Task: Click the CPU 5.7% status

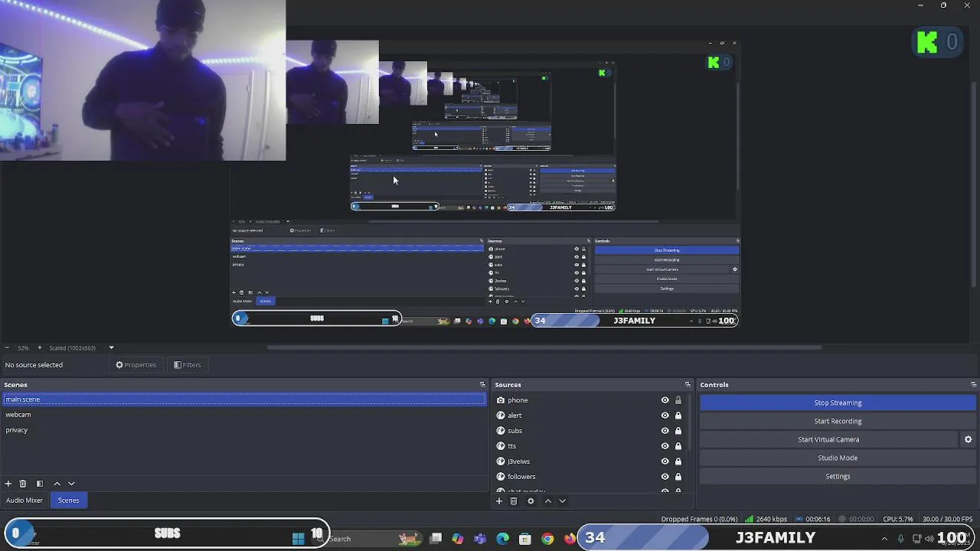Action: [x=898, y=519]
